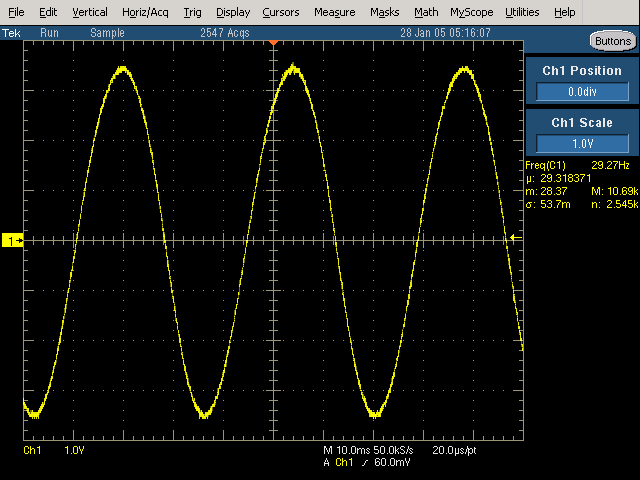Viewport: 640px width, 480px height.
Task: Click the Run acquisition status indicator
Action: 49,33
